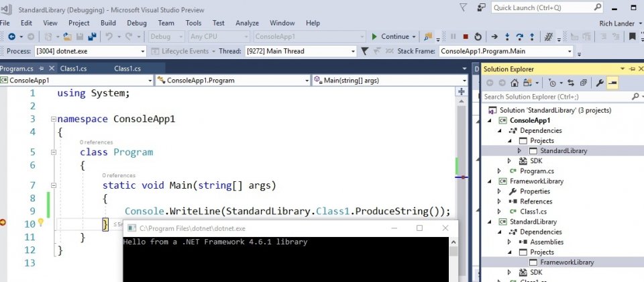Screen dimensions: 644x282
Task: Click the Step Into icon
Action: pos(507,36)
